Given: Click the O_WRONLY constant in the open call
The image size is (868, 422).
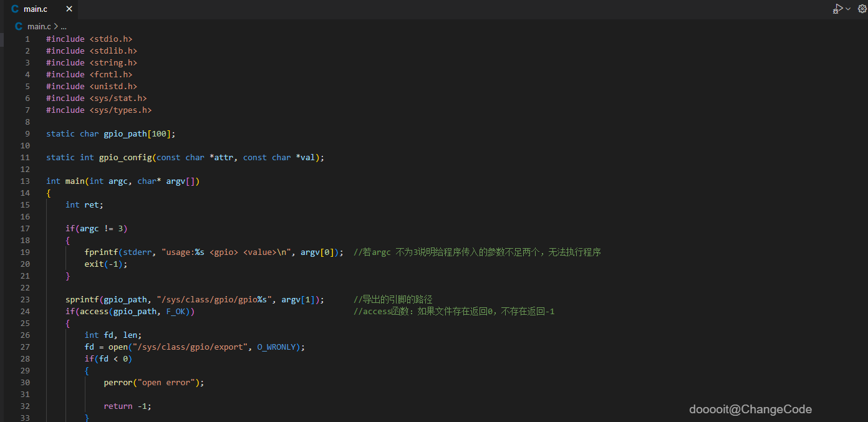Looking at the screenshot, I should (278, 347).
